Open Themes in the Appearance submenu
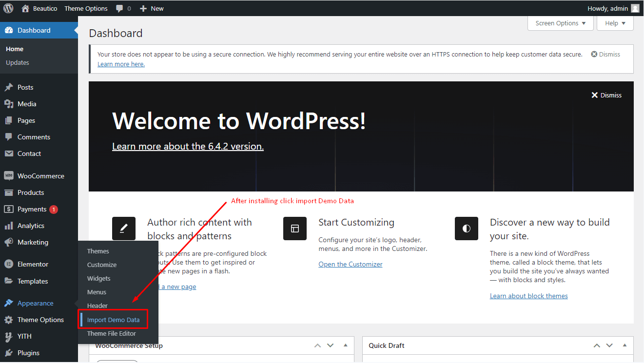Screen dimensions: 644x363 [98, 251]
